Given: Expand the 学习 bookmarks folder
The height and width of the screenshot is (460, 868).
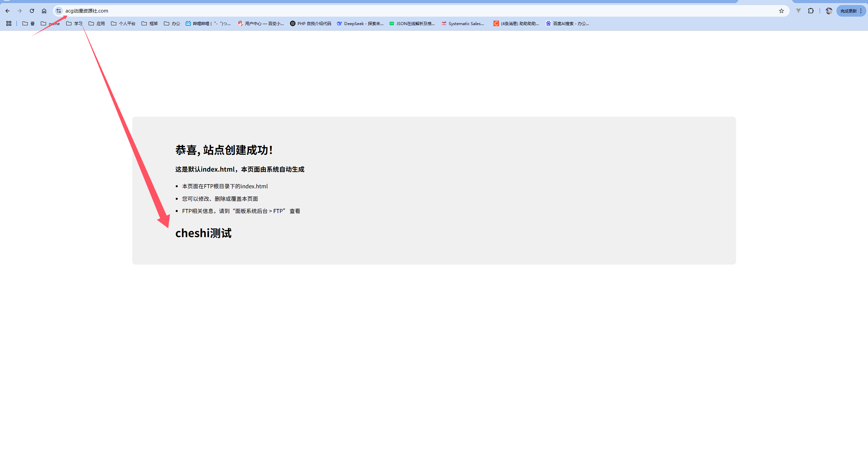Looking at the screenshot, I should [x=74, y=23].
